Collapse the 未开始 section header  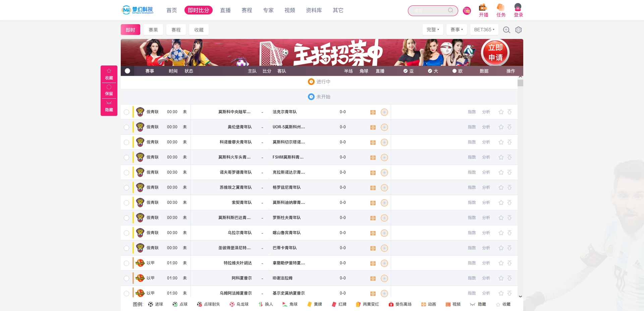tap(319, 97)
